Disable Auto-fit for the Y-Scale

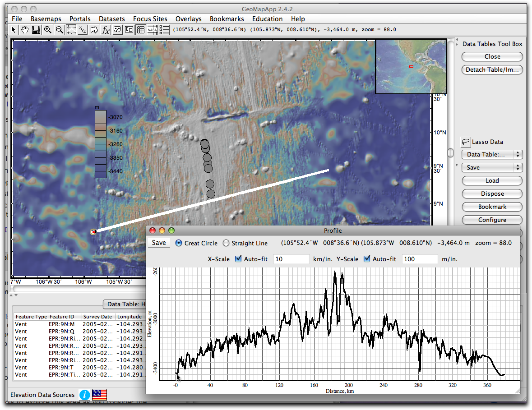pyautogui.click(x=367, y=258)
